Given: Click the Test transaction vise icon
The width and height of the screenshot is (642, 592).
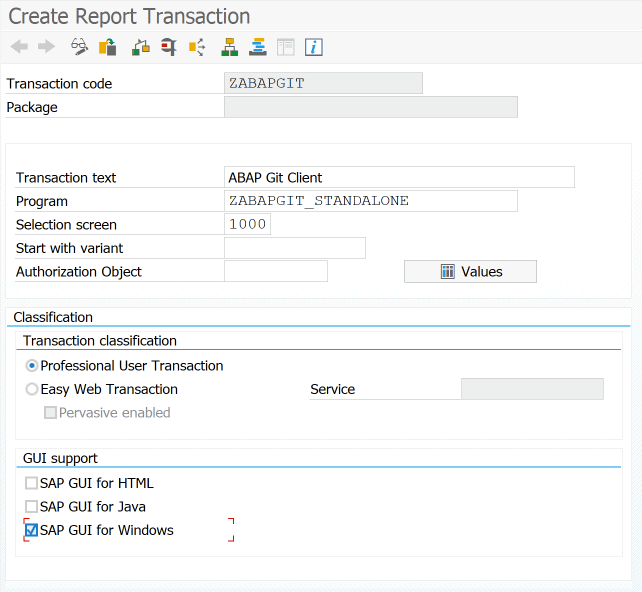Looking at the screenshot, I should tap(168, 47).
